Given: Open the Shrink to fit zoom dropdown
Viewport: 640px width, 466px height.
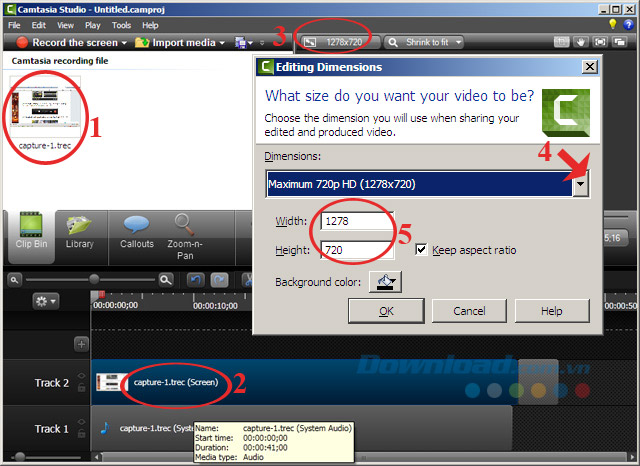Looking at the screenshot, I should pos(424,42).
